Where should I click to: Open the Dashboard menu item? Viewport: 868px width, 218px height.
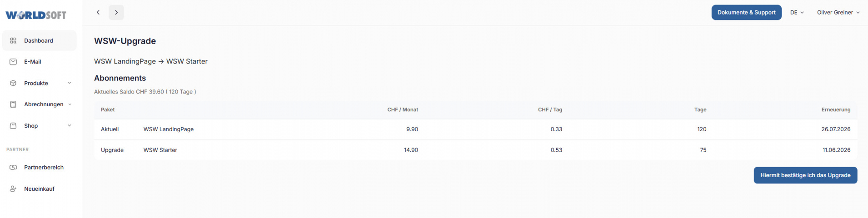[39, 41]
